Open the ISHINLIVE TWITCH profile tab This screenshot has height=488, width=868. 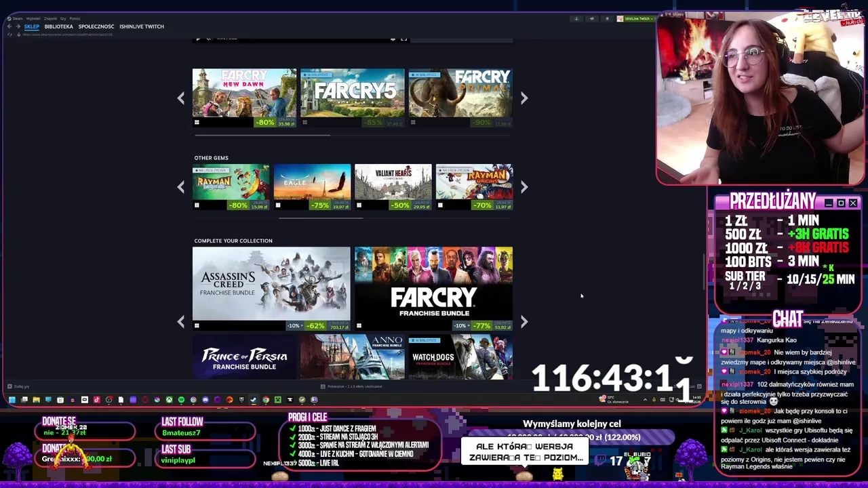(x=142, y=26)
